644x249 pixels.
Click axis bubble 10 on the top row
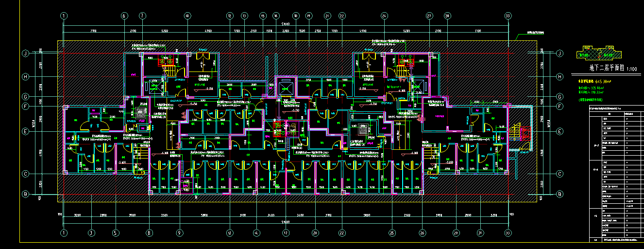[187, 16]
